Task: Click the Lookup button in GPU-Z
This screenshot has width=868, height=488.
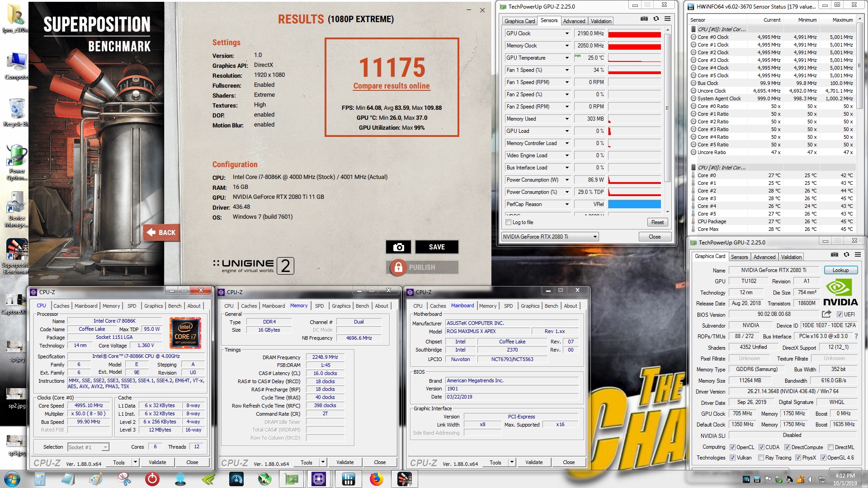Action: 840,270
